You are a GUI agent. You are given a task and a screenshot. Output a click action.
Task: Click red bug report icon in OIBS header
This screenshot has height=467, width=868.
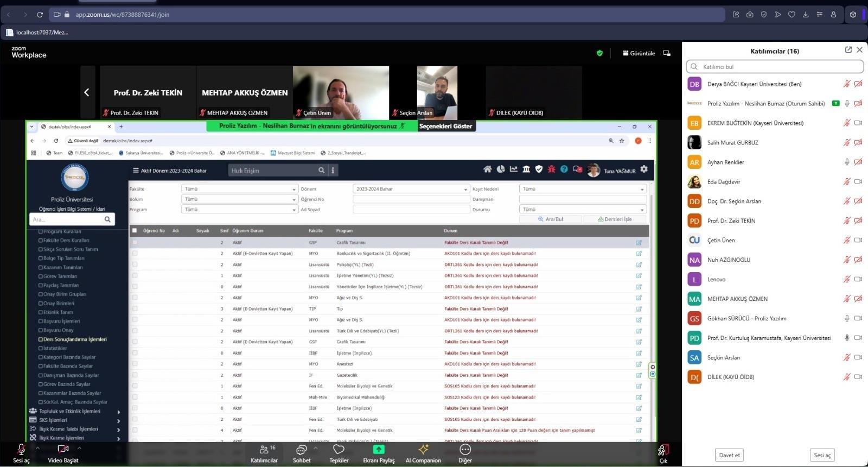coord(551,169)
